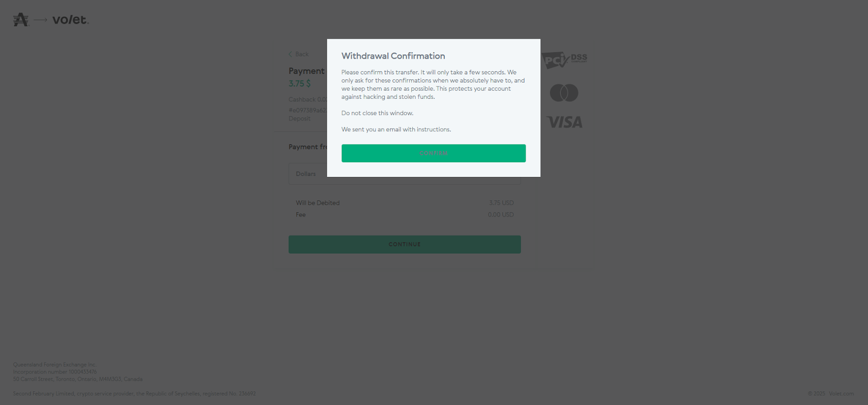Click the arrow between the logos

41,20
